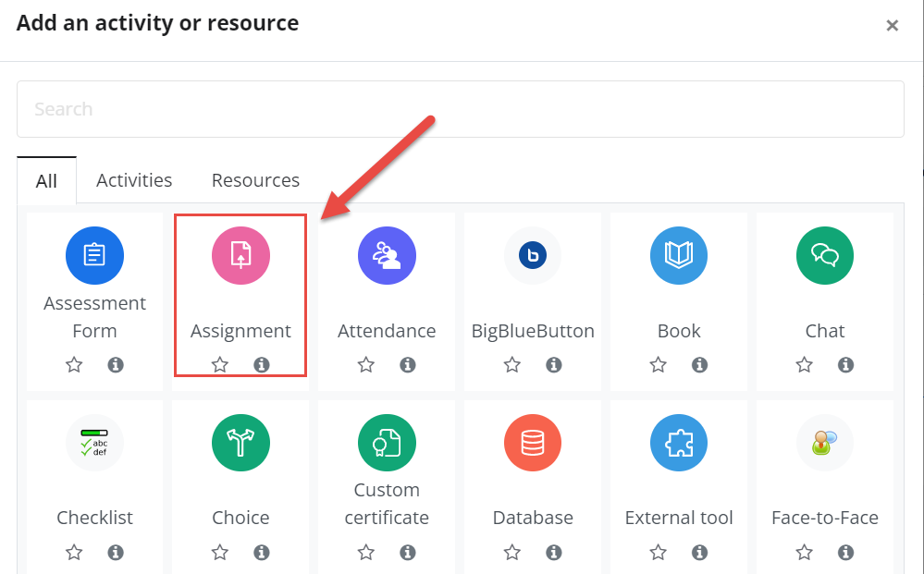Open info for Assessment Form

click(116, 365)
